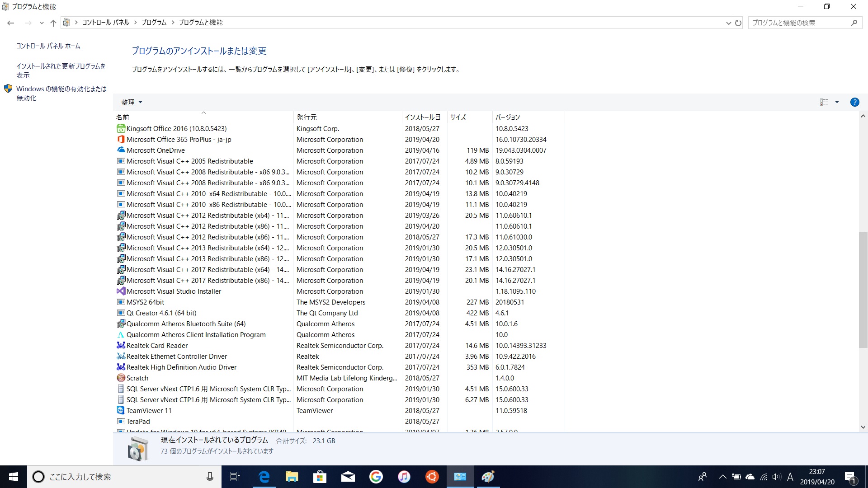Select the Scratch program icon
The width and height of the screenshot is (868, 488).
click(x=121, y=378)
